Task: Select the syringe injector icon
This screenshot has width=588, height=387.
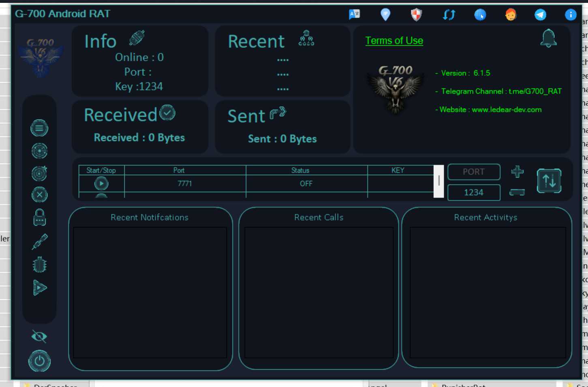Action: pos(40,242)
